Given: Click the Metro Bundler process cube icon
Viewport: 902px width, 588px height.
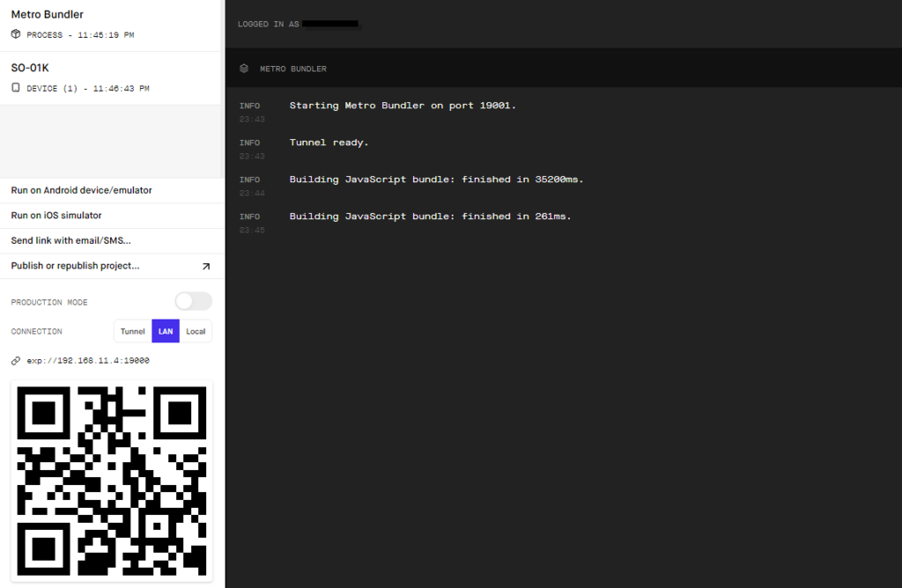Looking at the screenshot, I should (16, 34).
